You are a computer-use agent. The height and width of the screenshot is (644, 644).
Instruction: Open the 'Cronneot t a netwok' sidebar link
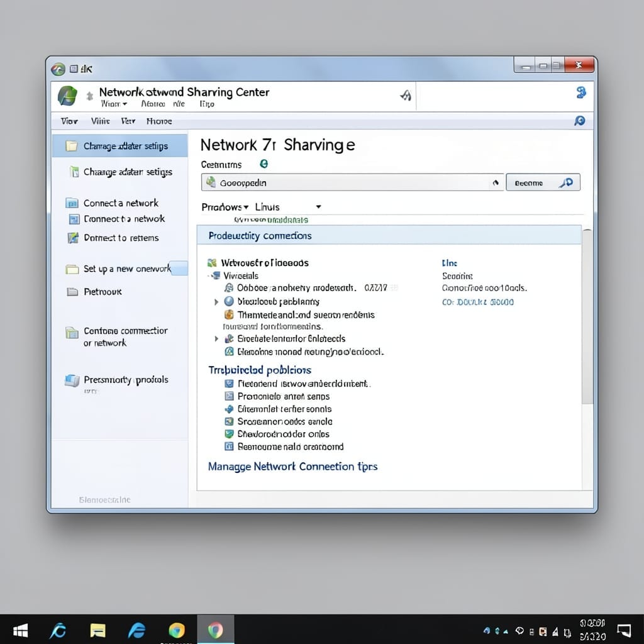[x=124, y=219]
